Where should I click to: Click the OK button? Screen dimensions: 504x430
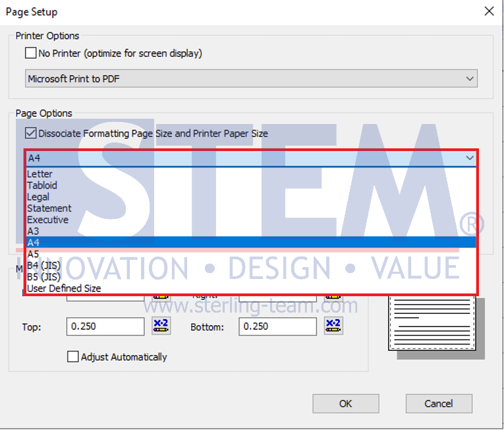pos(345,404)
